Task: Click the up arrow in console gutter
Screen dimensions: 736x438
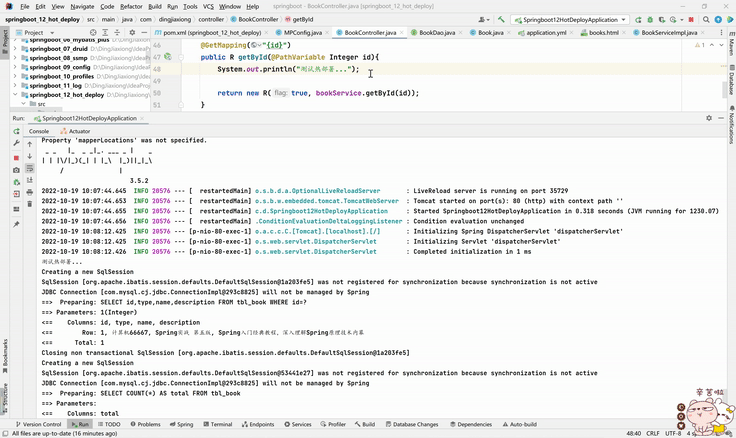Action: tap(30, 144)
